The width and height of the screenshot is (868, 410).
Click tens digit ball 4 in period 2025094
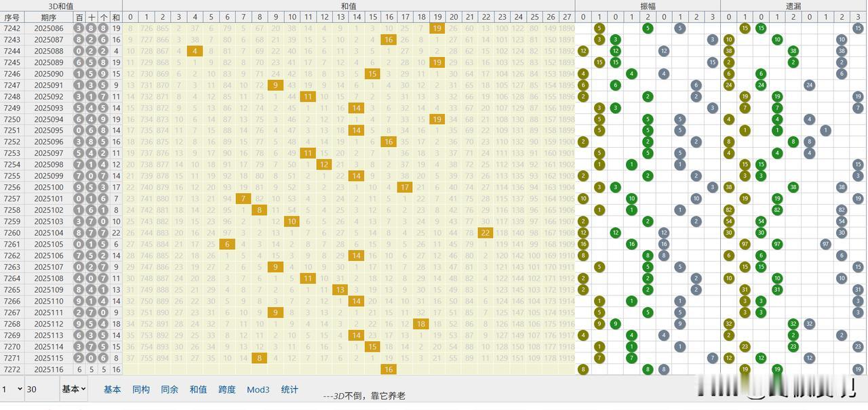click(92, 119)
